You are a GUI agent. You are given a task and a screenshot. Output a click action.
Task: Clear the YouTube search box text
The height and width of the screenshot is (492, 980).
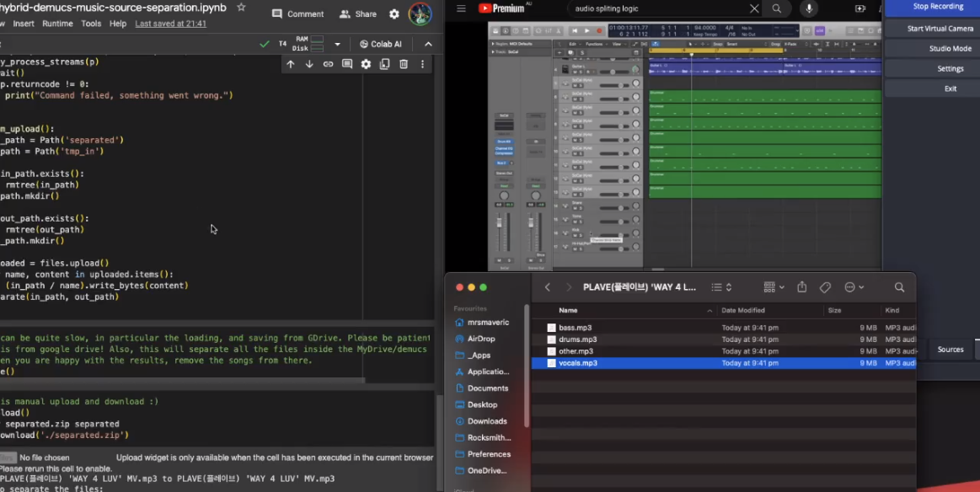pos(754,8)
